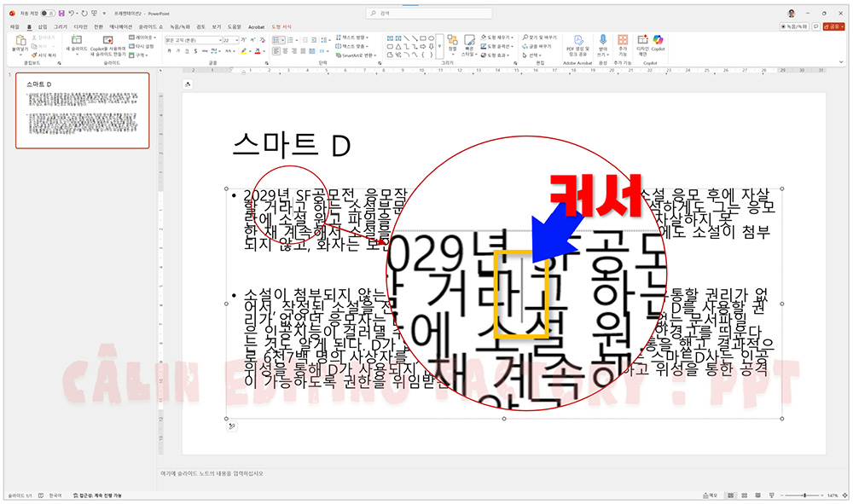Viewport: 853px width, 504px height.
Task: Select the 스마트 D slide thumbnail
Action: pos(81,111)
